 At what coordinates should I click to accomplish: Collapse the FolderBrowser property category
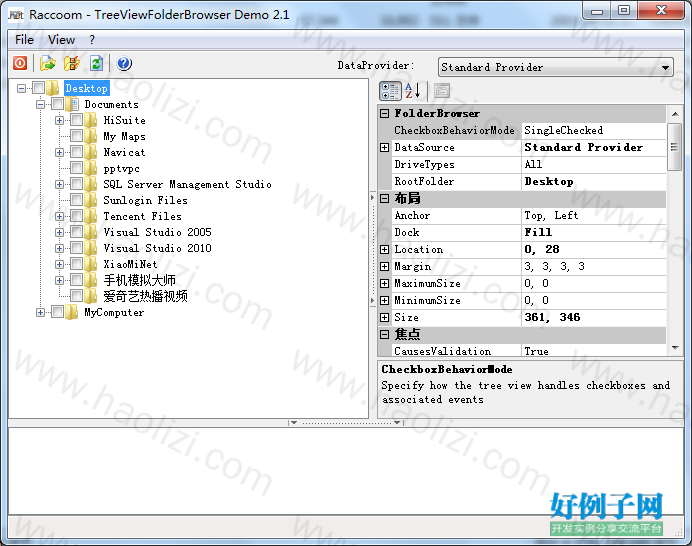(x=384, y=113)
